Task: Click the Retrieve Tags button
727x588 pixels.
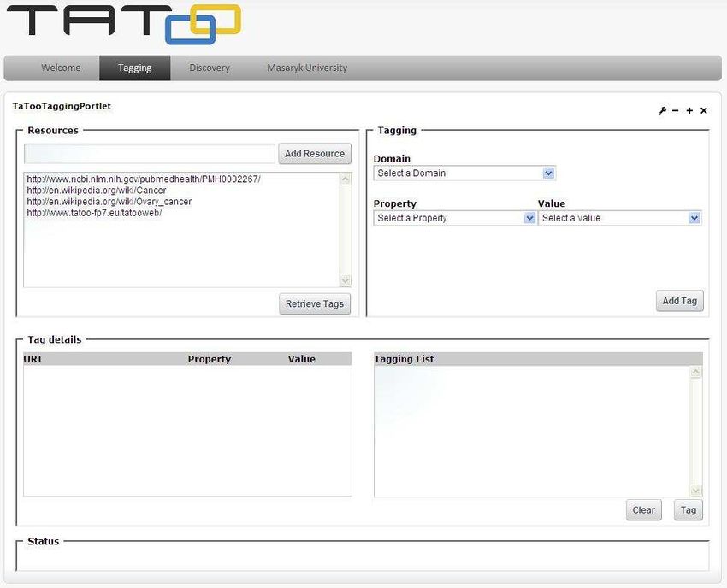Action: click(315, 303)
